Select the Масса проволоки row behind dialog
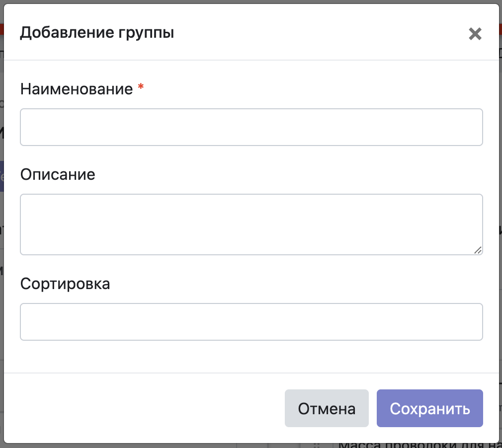The height and width of the screenshot is (448, 502). [x=418, y=446]
